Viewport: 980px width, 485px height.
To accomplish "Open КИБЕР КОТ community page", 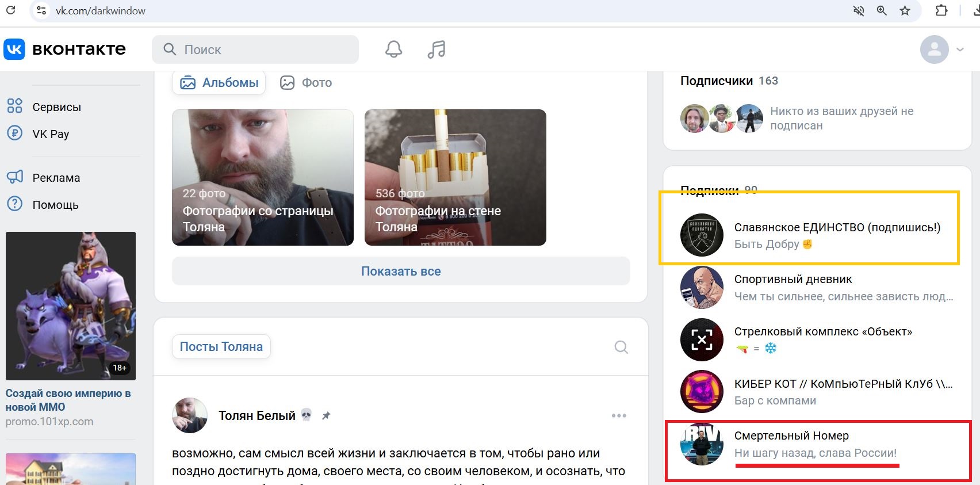I will (x=843, y=384).
